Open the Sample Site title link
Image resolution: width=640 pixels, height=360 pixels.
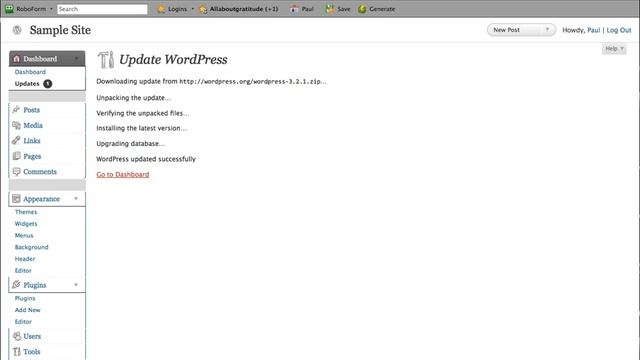pyautogui.click(x=60, y=30)
